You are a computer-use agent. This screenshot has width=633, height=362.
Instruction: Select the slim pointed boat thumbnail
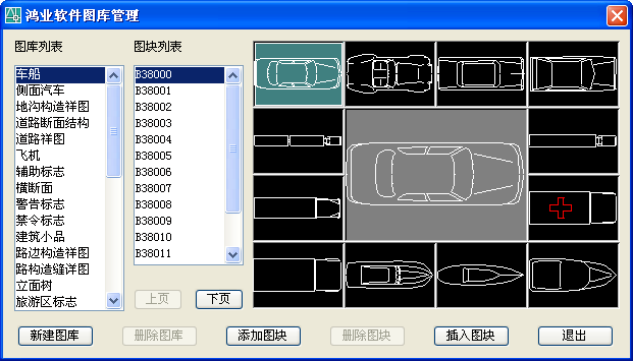click(481, 275)
